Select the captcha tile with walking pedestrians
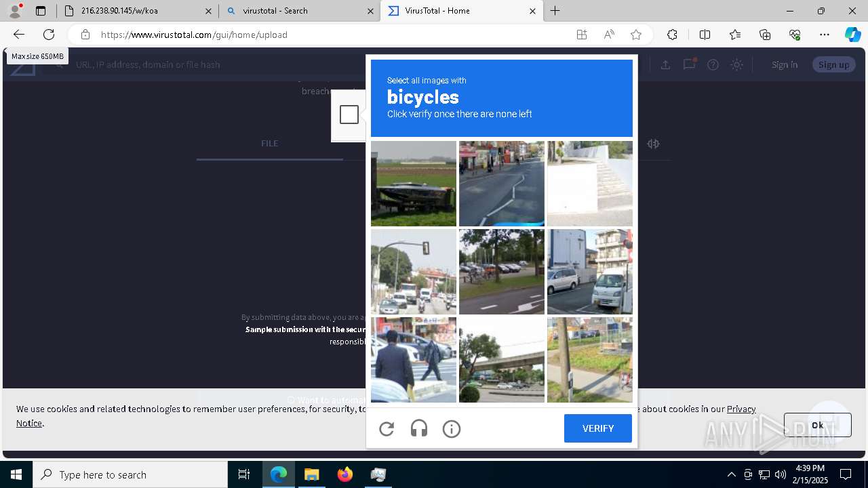 (414, 360)
